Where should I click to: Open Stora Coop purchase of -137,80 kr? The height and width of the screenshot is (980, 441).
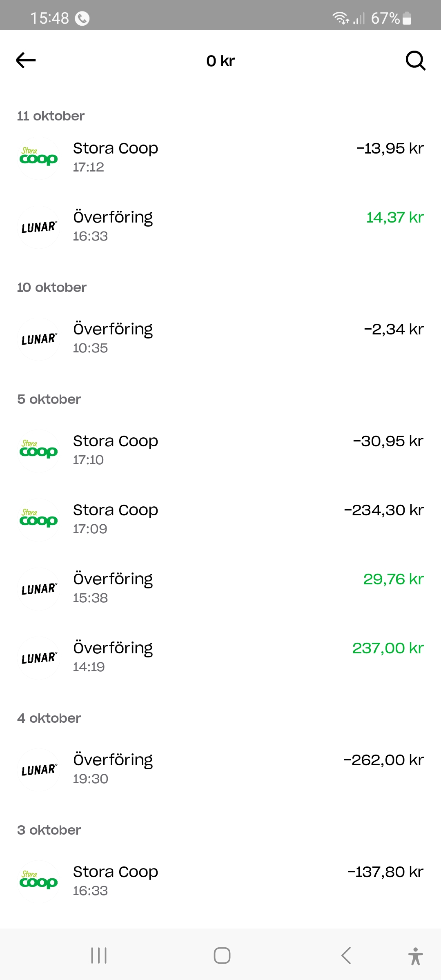pos(220,881)
